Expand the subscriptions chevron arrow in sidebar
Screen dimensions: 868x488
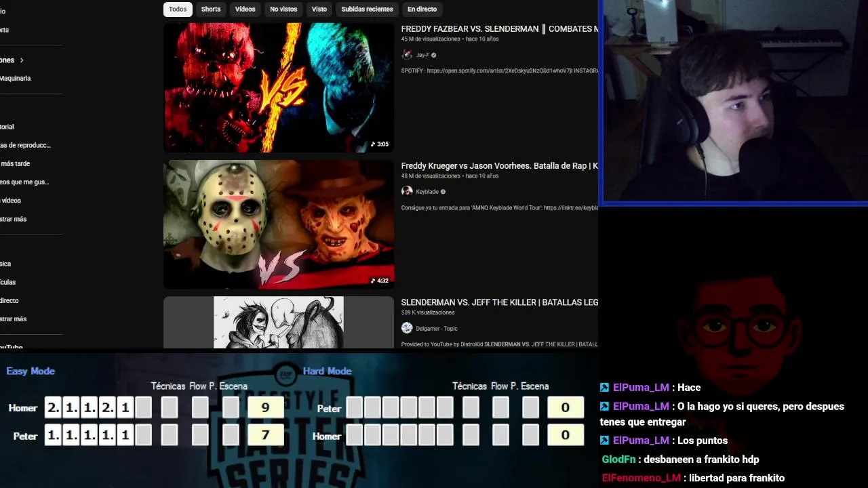tap(21, 60)
